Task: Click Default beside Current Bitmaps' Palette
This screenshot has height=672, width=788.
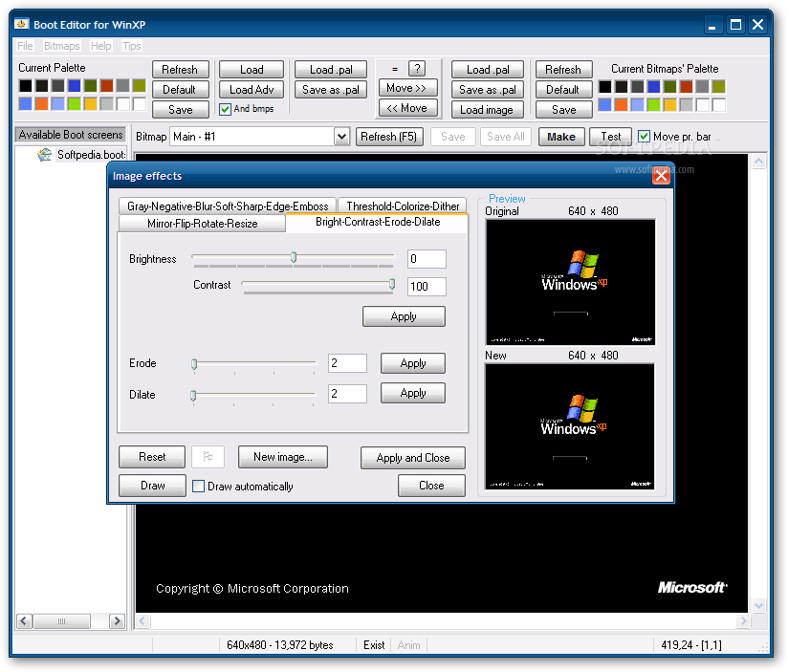Action: [x=563, y=90]
